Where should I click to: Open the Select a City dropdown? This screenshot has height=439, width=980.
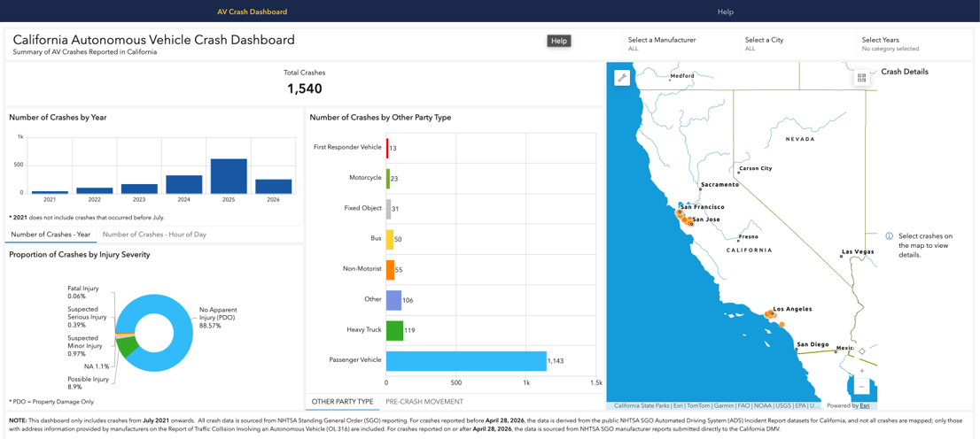tap(797, 43)
